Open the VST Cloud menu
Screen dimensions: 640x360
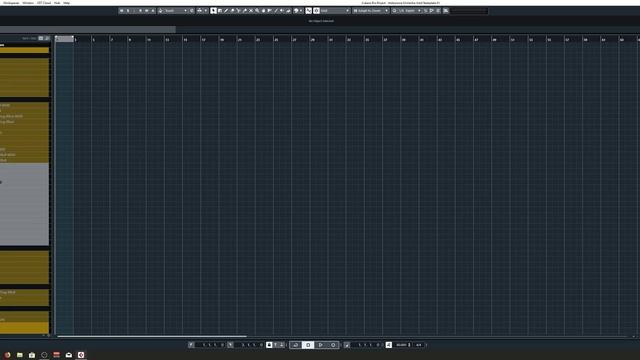click(x=44, y=3)
